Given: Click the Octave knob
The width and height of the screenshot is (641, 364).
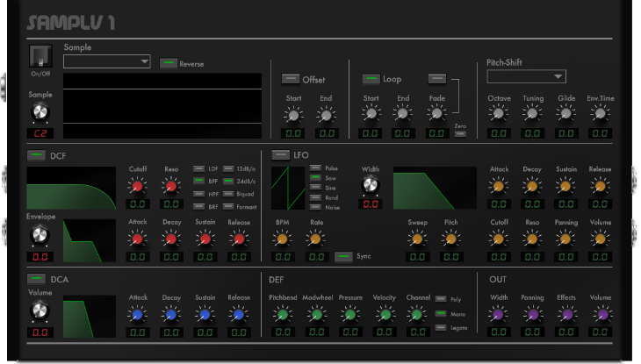Looking at the screenshot, I should (x=499, y=113).
